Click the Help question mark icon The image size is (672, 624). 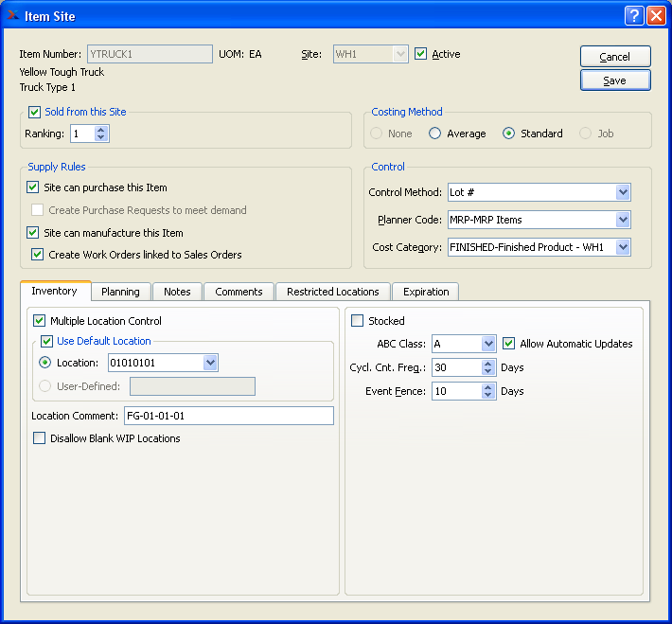(634, 15)
